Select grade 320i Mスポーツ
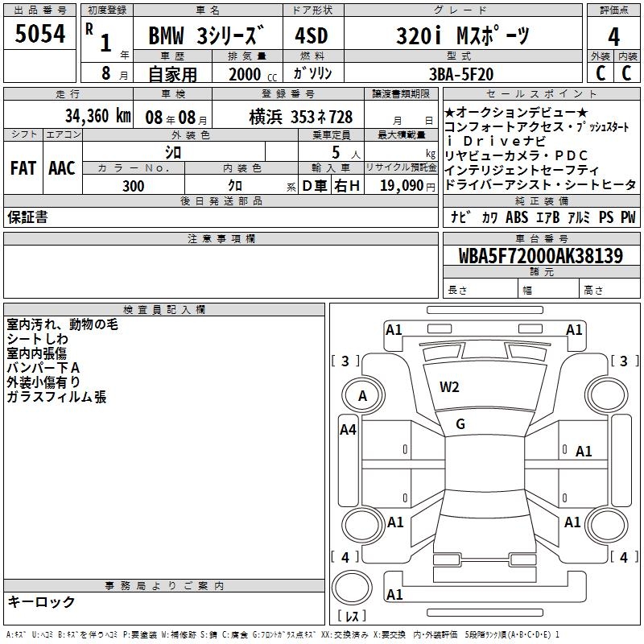 [x=462, y=35]
